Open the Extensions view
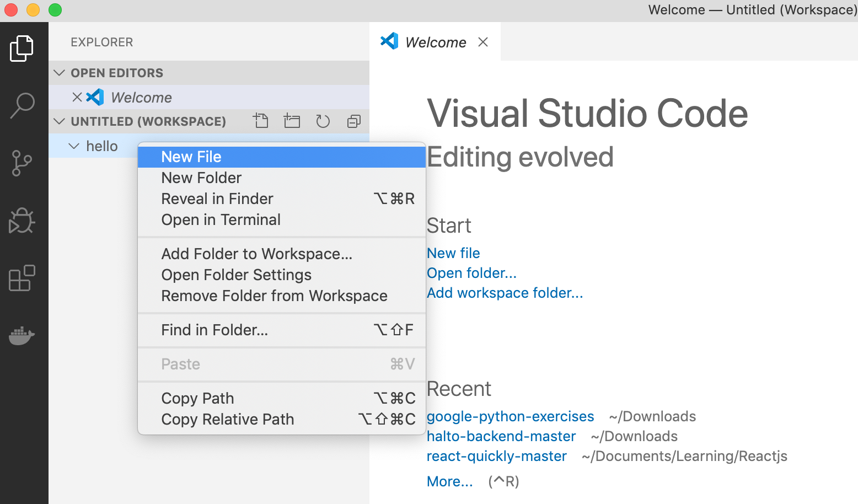The width and height of the screenshot is (858, 504). [x=23, y=278]
